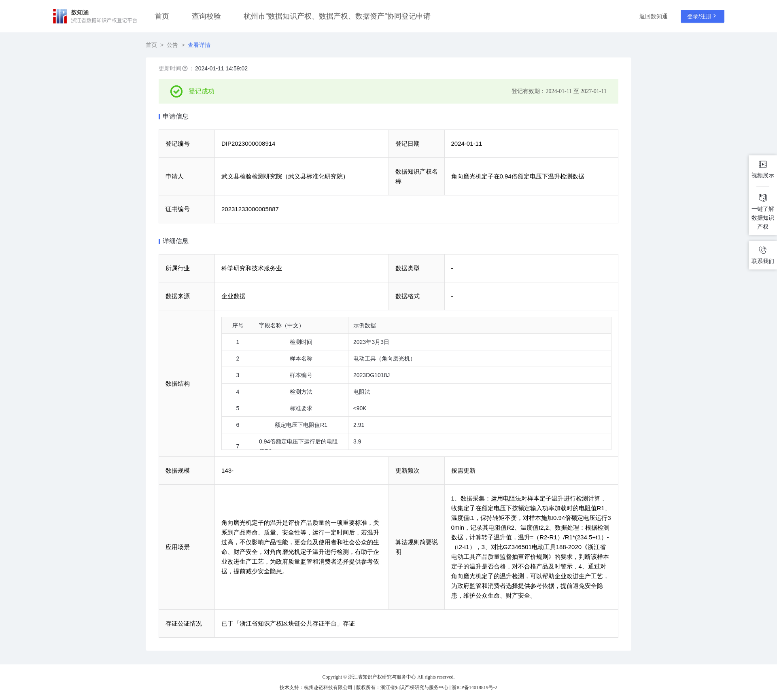
Task: Click the green 登记成功 checkmark icon
Action: click(x=176, y=91)
